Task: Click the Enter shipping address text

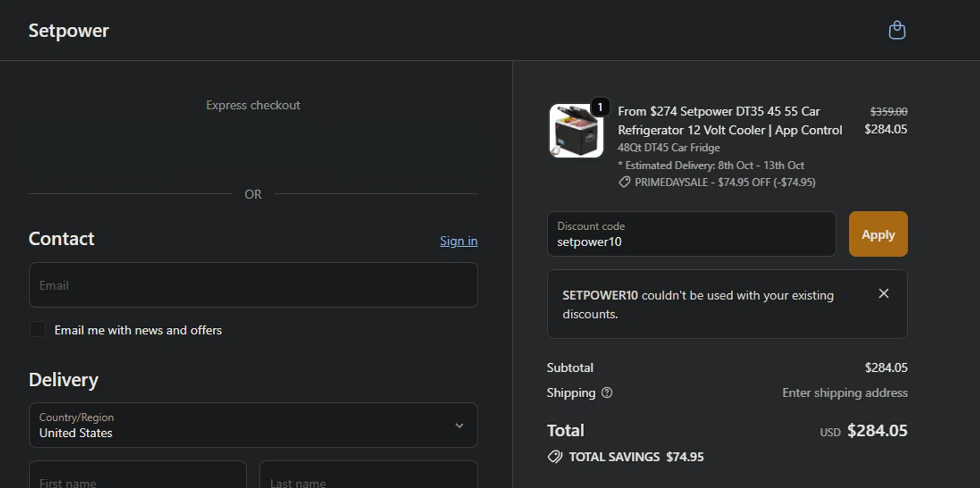Action: click(845, 393)
